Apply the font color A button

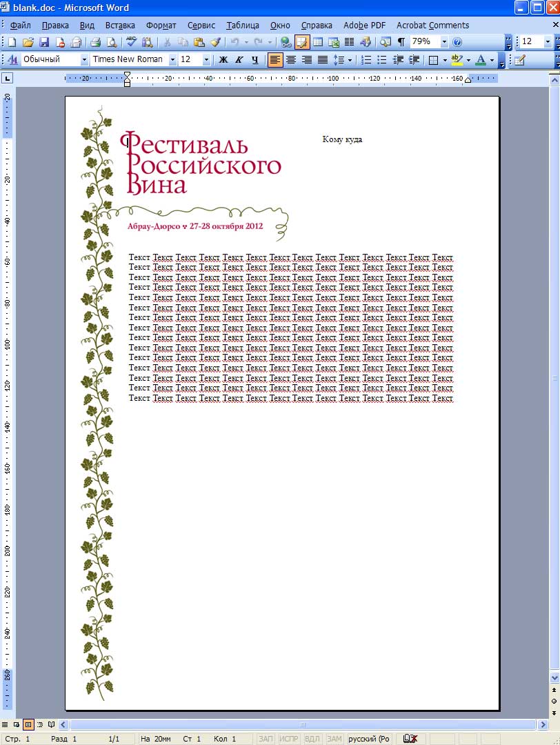481,60
